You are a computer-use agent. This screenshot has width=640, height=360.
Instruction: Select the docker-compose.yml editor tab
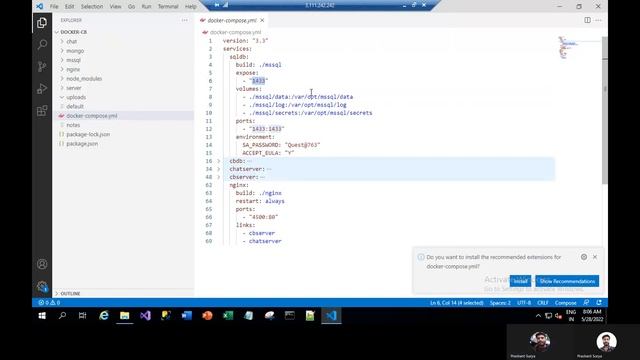[232, 20]
